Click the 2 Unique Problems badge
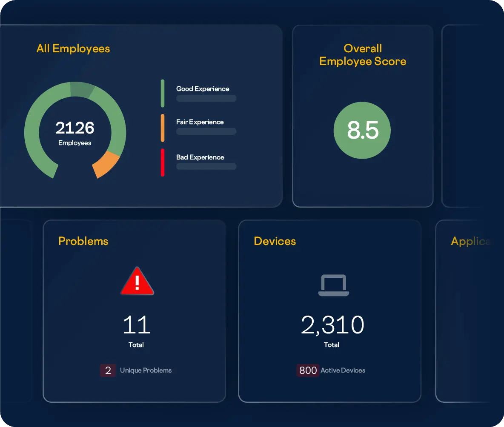This screenshot has height=427, width=504. click(108, 370)
